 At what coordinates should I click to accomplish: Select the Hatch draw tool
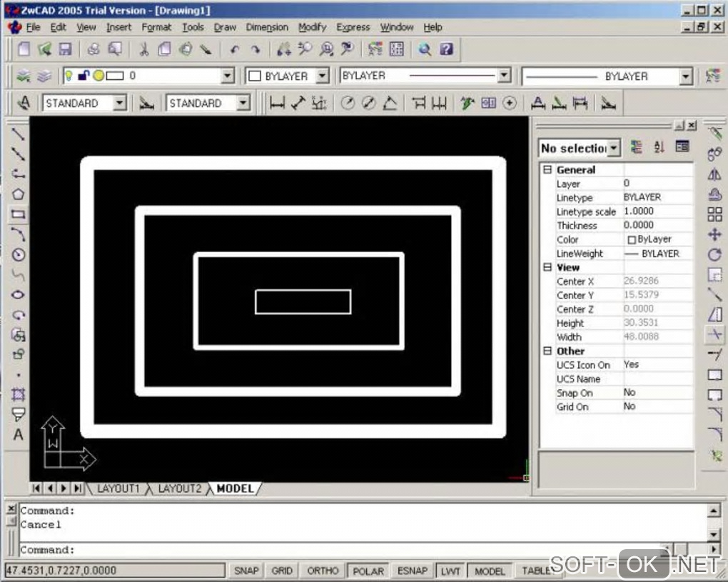point(18,394)
